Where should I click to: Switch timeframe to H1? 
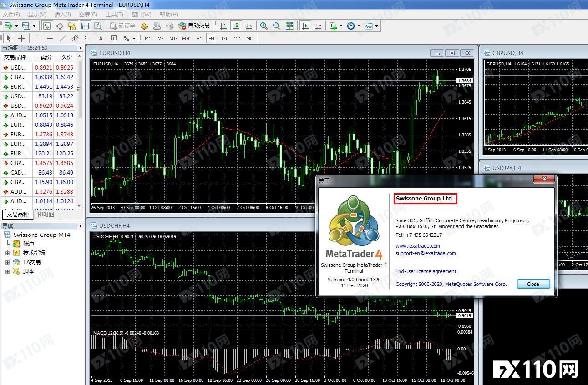click(x=199, y=39)
